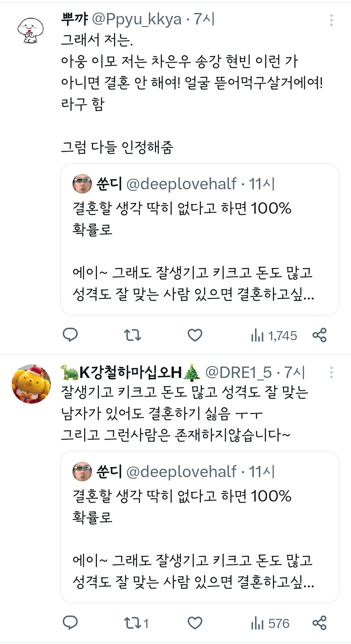351x644 pixels.
Task: Open quoted 쏜디 tweet in second post
Action: pos(200,527)
